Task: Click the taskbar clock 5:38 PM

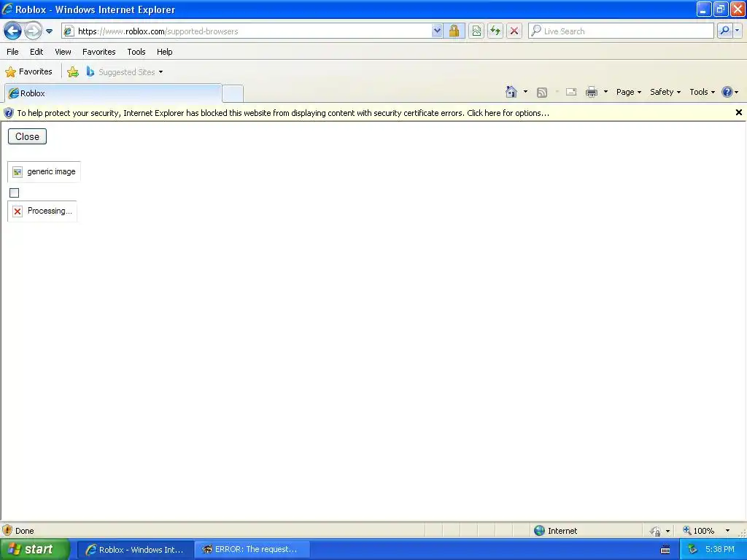Action: 720,550
